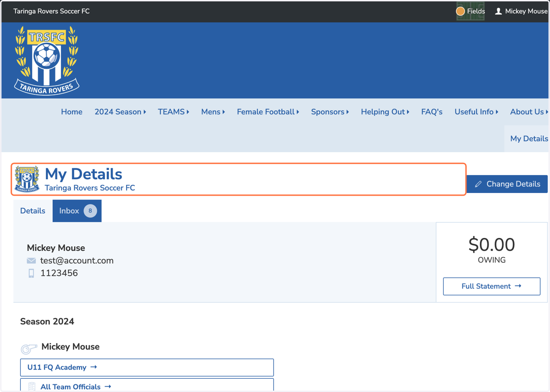Click the user profile silhouette icon

pyautogui.click(x=498, y=11)
